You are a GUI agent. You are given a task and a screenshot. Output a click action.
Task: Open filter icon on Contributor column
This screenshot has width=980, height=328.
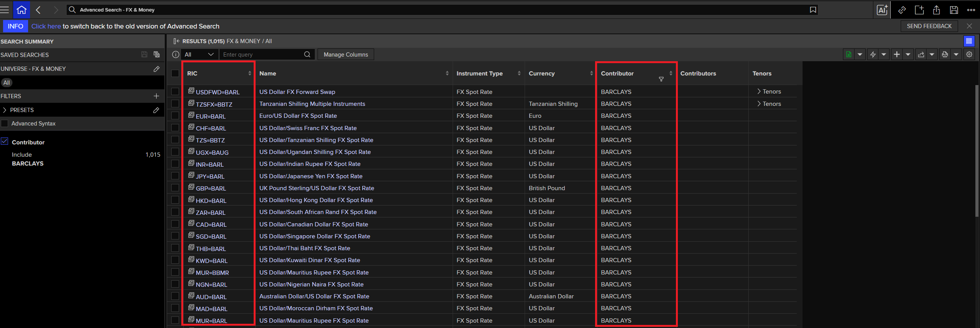(661, 79)
